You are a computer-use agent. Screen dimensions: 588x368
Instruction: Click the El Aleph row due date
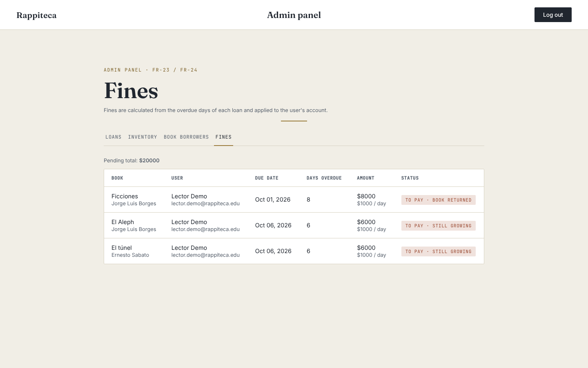[273, 225]
